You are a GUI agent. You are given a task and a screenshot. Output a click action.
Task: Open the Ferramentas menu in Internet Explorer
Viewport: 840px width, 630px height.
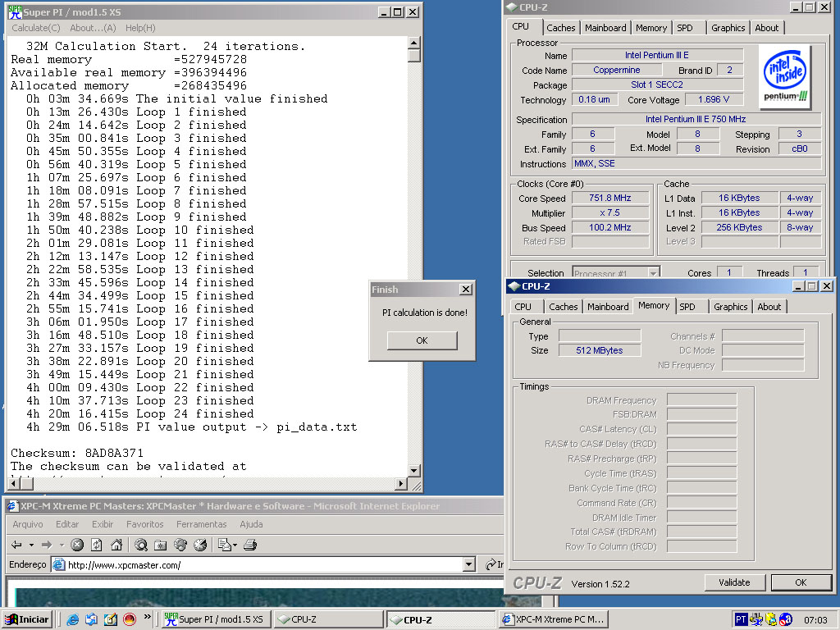[202, 524]
